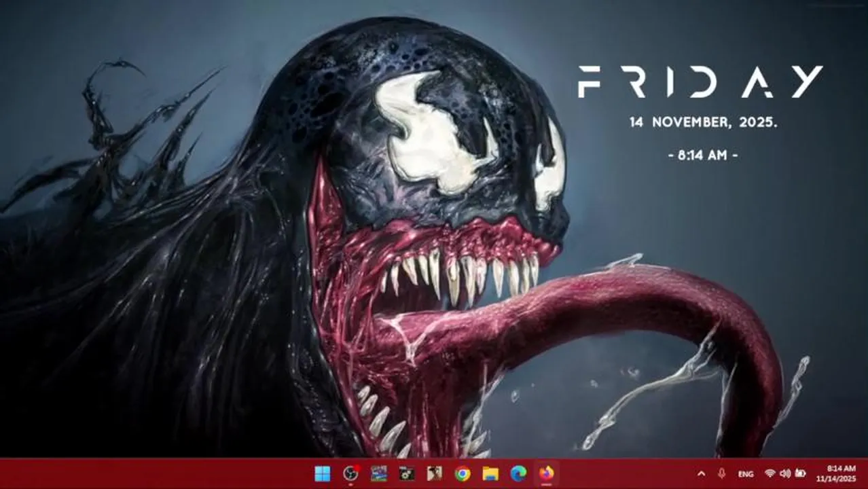Click the speaker volume icon
The height and width of the screenshot is (489, 868).
coord(785,473)
